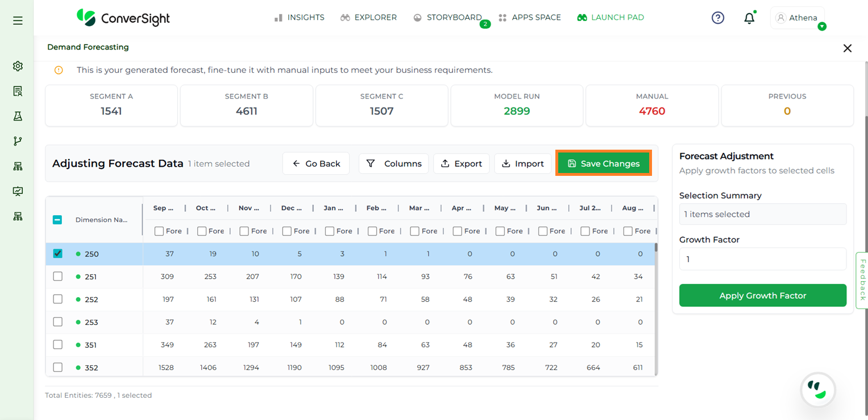Select the Segment B card
Image resolution: width=868 pixels, height=420 pixels.
tap(247, 105)
